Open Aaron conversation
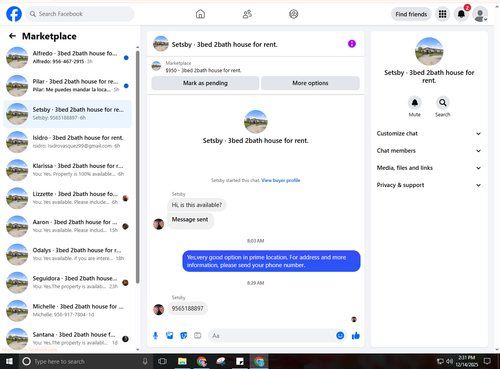Screen dimensions: 500x369 pos(67,226)
